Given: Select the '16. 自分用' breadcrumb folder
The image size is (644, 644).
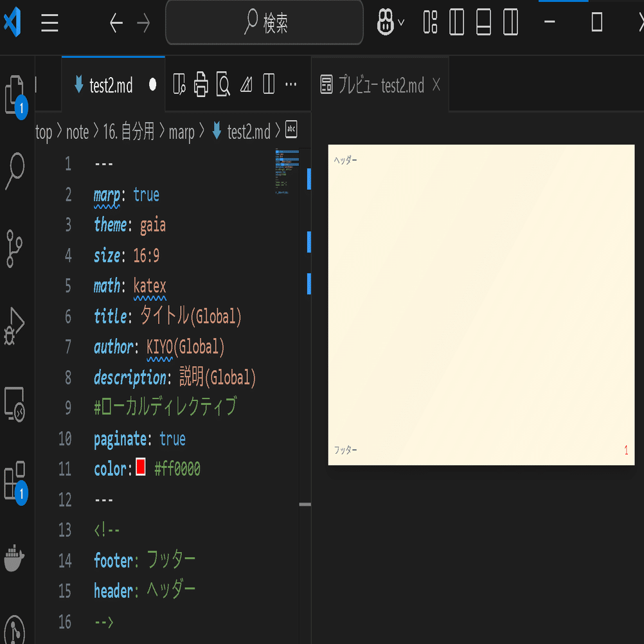Looking at the screenshot, I should coord(129,131).
